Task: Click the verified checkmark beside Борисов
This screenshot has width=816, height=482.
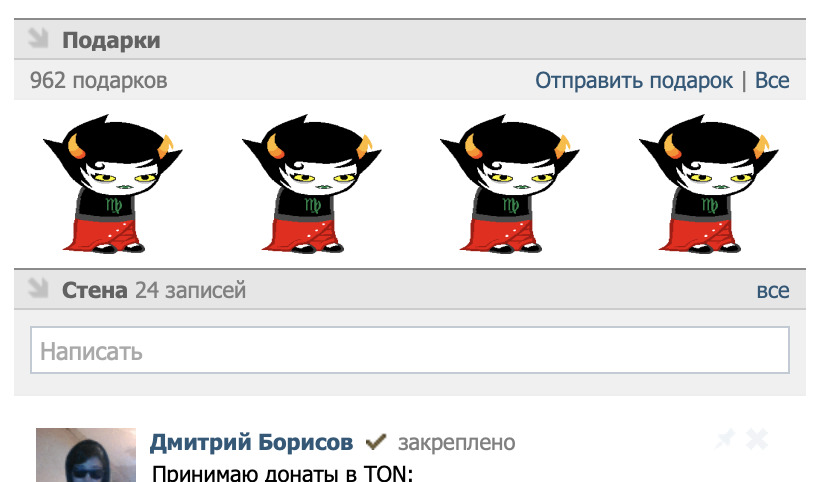Action: 376,442
